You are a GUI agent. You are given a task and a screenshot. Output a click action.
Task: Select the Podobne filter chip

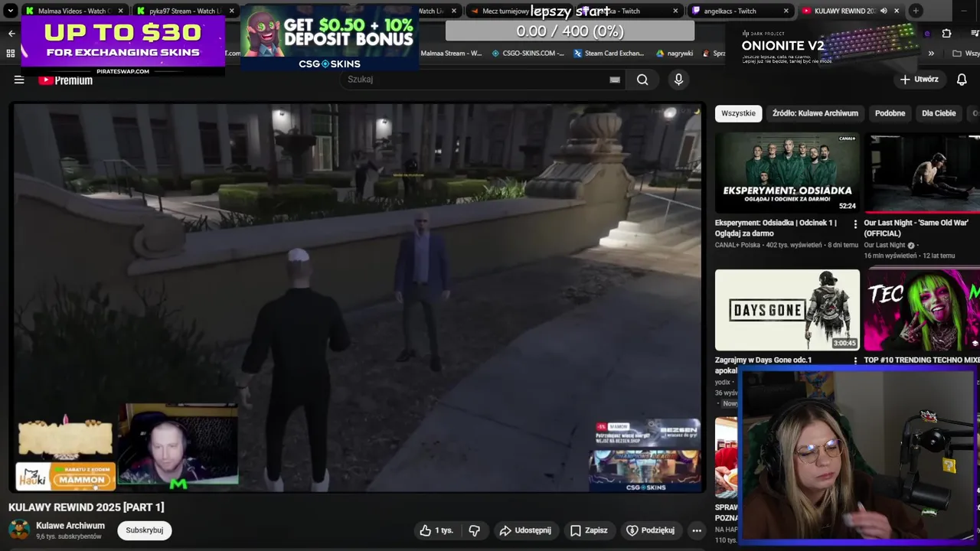[x=890, y=113]
